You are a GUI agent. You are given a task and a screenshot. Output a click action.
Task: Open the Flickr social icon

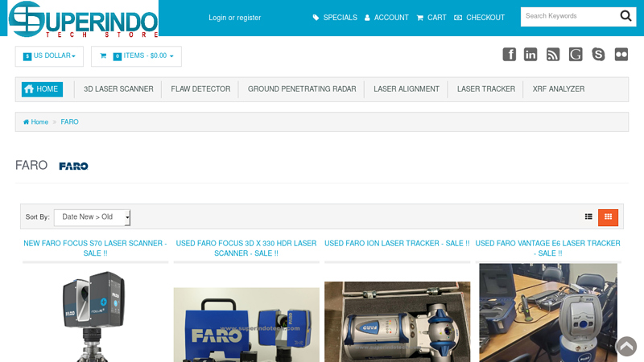point(621,54)
